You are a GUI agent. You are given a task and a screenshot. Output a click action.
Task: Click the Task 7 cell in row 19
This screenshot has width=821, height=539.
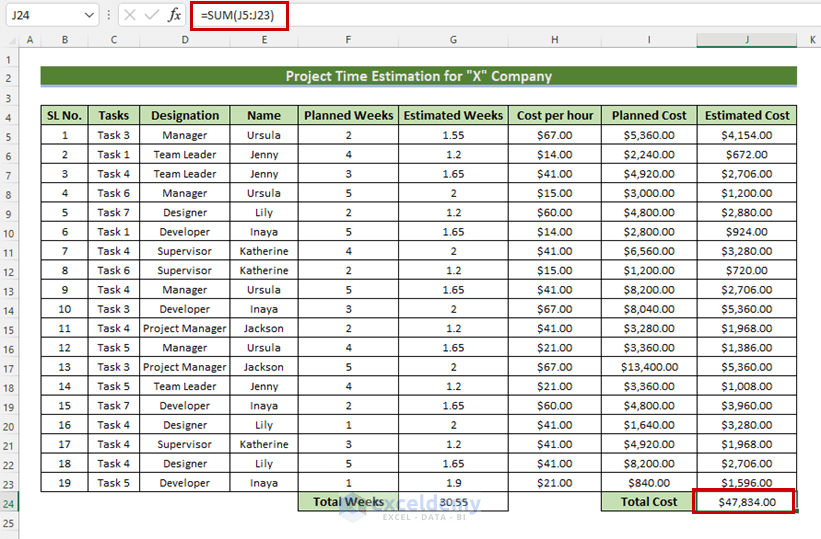[x=114, y=405]
